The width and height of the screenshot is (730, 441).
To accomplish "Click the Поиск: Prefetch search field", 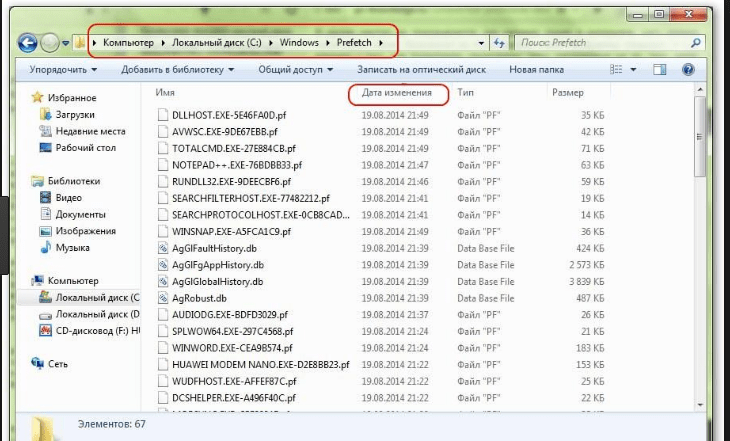I will 600,43.
